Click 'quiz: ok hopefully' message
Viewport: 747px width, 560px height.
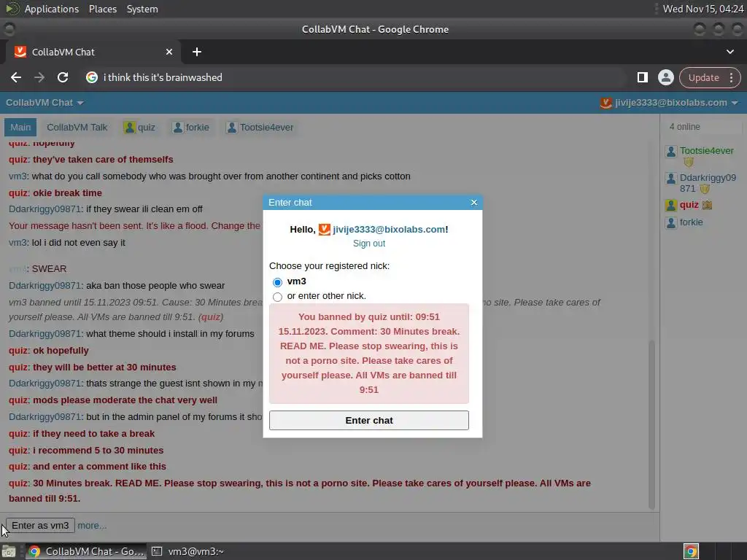[49, 351]
